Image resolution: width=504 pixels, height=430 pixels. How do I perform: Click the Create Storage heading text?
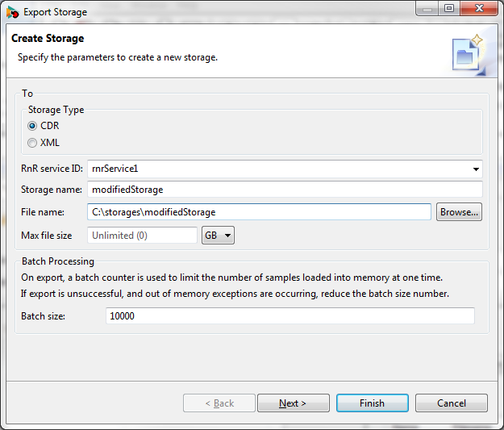tap(48, 38)
